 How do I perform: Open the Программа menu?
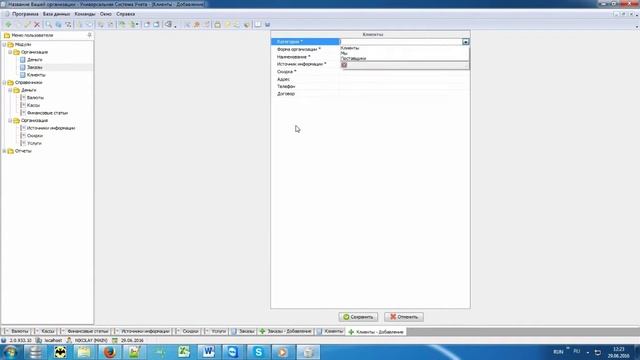pos(25,14)
